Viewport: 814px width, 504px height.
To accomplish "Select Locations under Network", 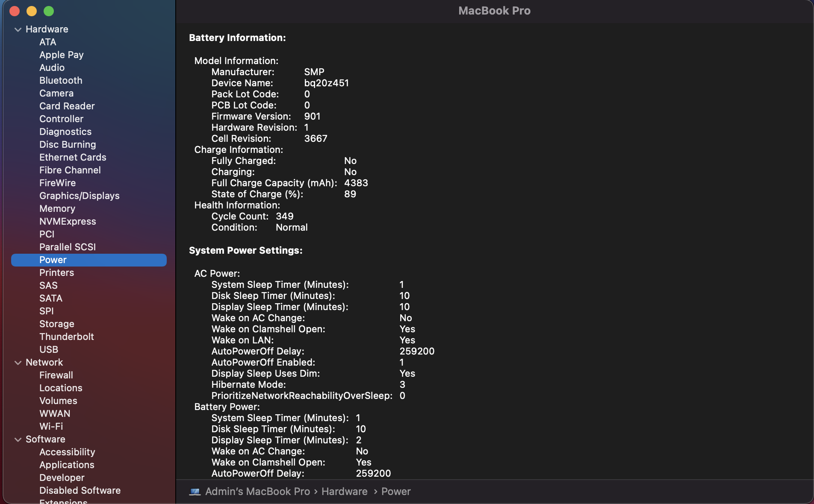I will (x=61, y=388).
